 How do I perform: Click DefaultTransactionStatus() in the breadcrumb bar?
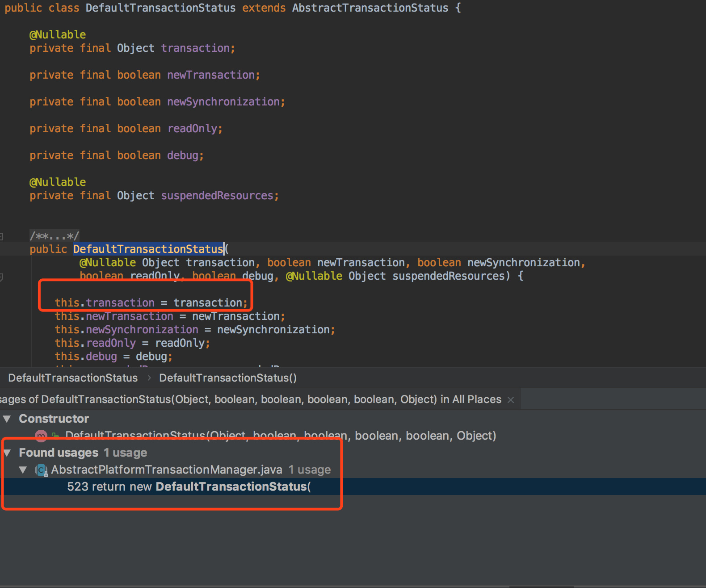coord(228,378)
